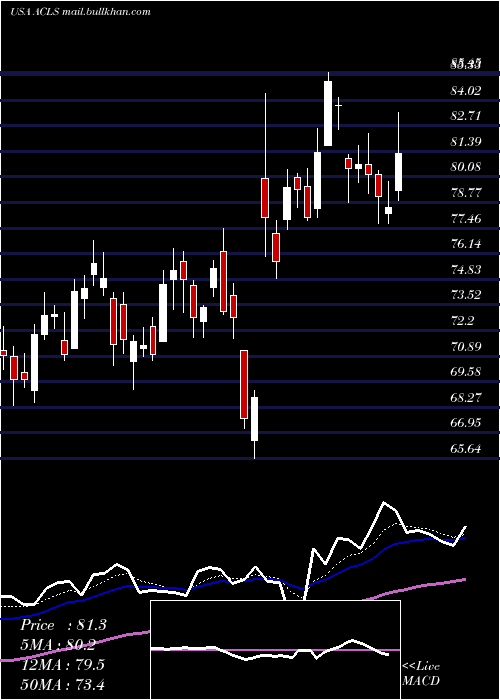Click the <<Live MACD label

click(x=421, y=673)
